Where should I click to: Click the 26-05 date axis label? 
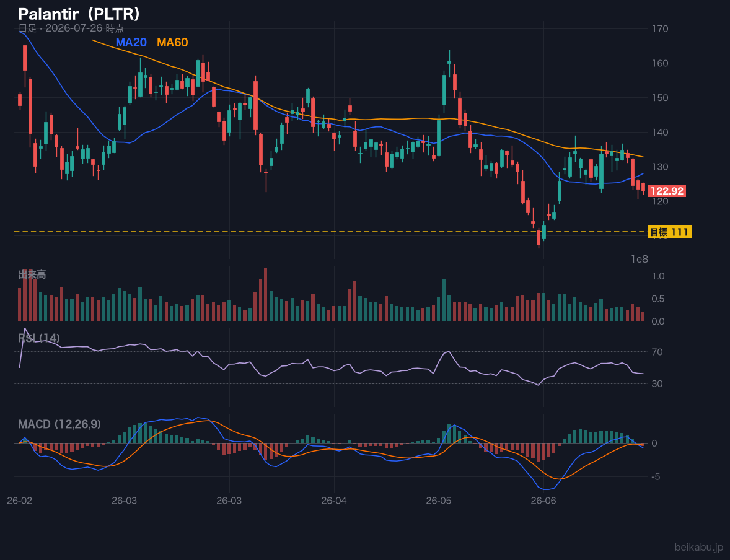439,501
